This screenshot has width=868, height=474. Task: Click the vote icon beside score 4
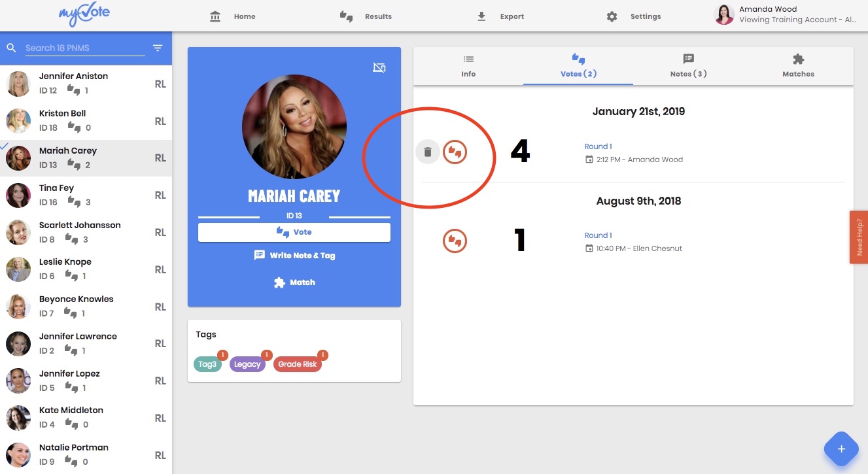455,152
